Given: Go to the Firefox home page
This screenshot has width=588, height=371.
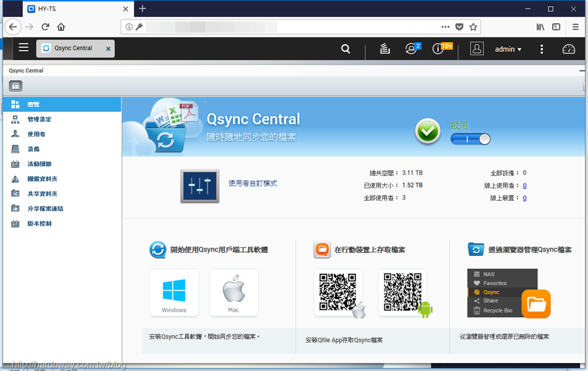Looking at the screenshot, I should [x=61, y=27].
